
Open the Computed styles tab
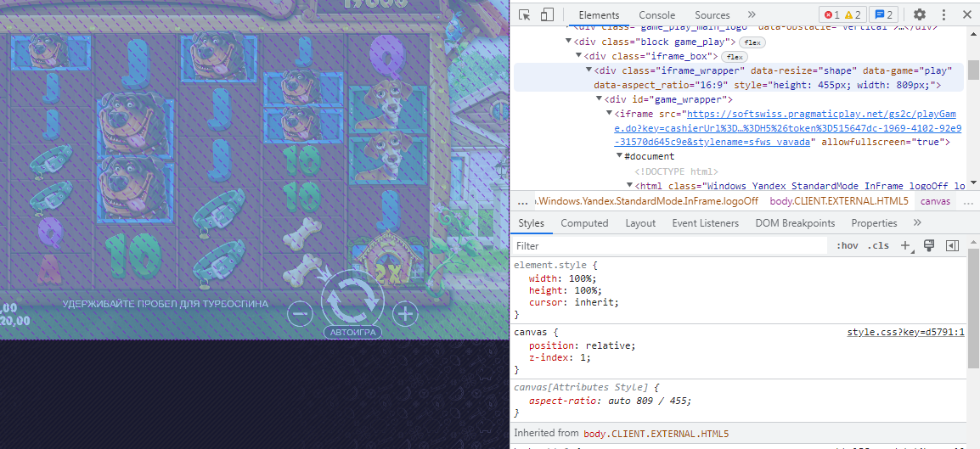[584, 223]
